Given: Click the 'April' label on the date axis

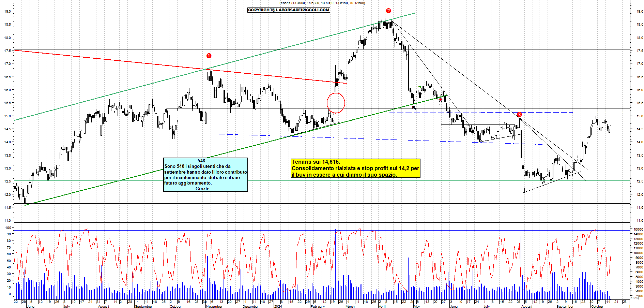Looking at the screenshot, I should [382, 306].
